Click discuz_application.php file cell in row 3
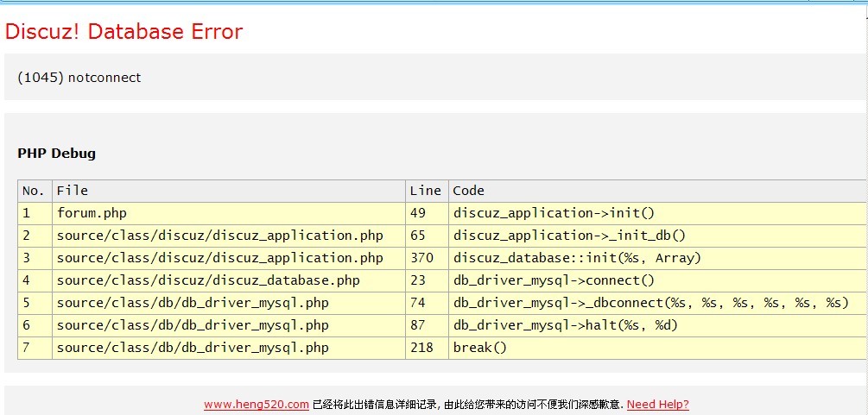 pyautogui.click(x=229, y=259)
